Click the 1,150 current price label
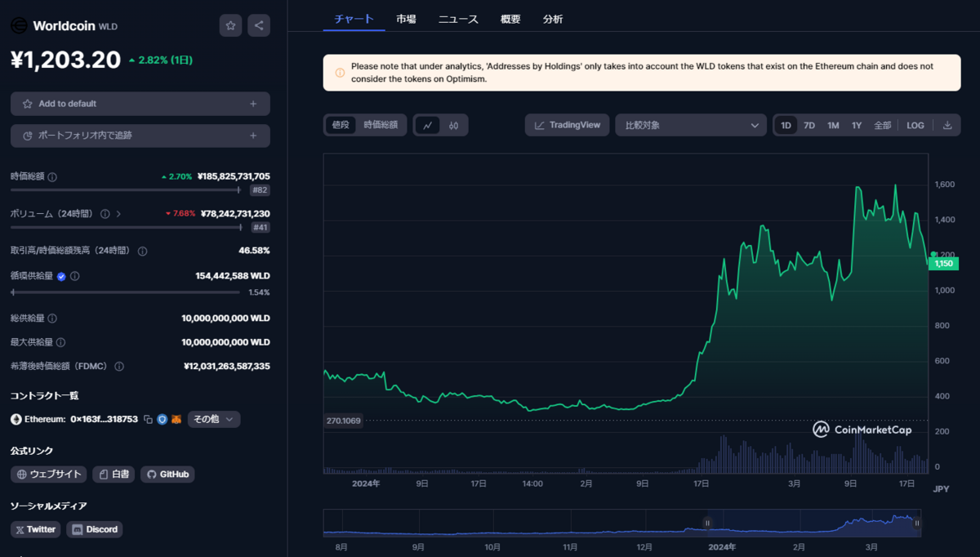The width and height of the screenshot is (980, 557). pyautogui.click(x=944, y=264)
